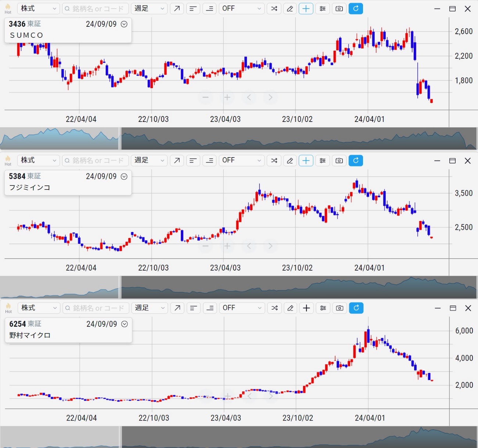Zoom in with plus button on SUMCO chart
The height and width of the screenshot is (448, 478).
click(227, 97)
